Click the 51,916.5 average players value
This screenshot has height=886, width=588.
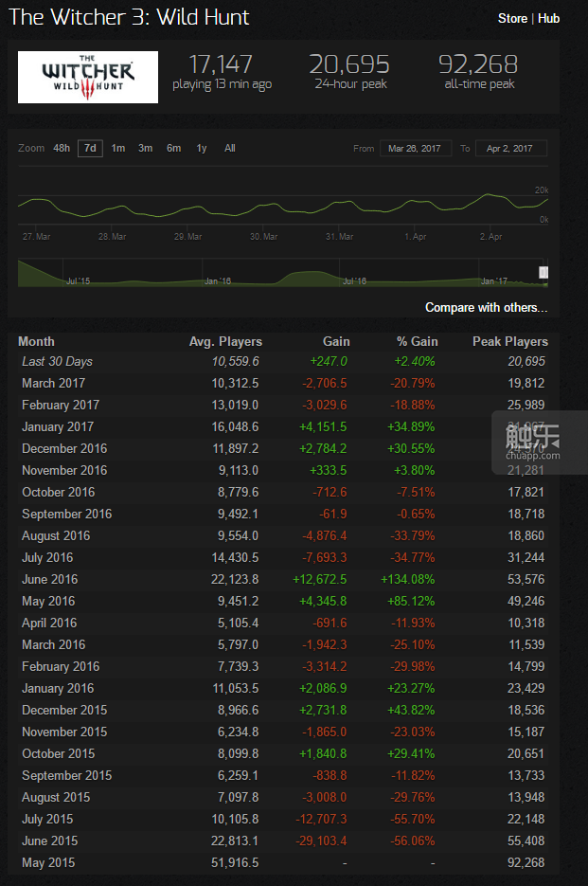click(x=235, y=863)
